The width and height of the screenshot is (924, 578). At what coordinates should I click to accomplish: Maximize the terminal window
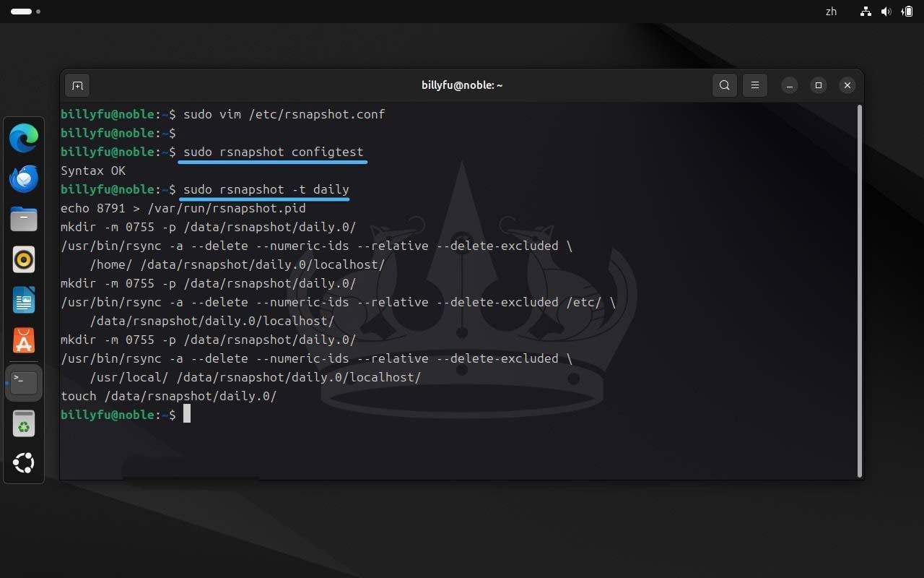click(x=819, y=85)
